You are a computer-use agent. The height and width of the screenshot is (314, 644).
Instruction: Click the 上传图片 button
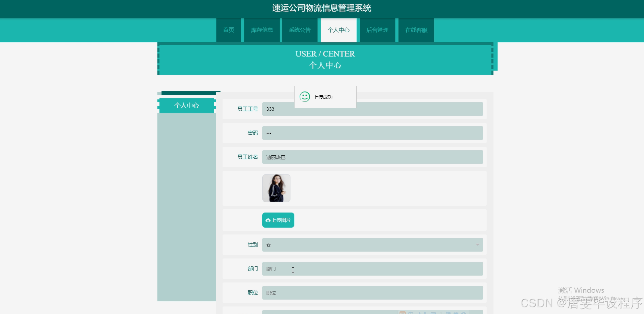278,220
